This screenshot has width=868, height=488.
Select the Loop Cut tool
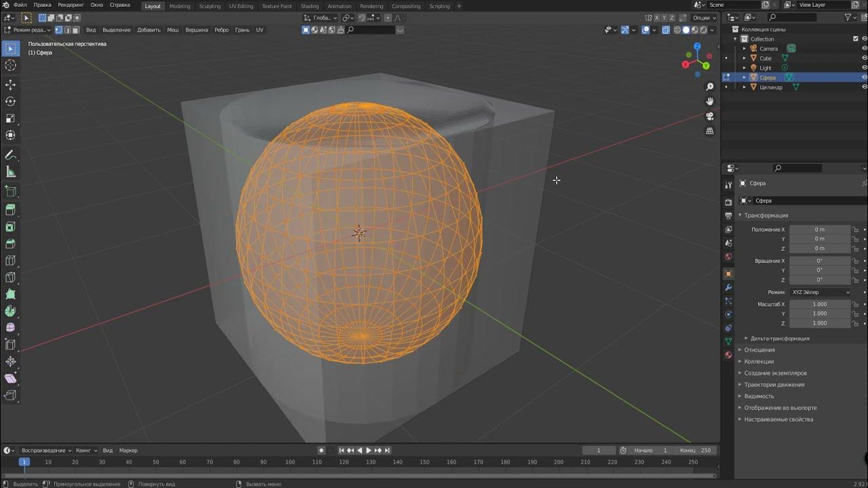[x=11, y=261]
